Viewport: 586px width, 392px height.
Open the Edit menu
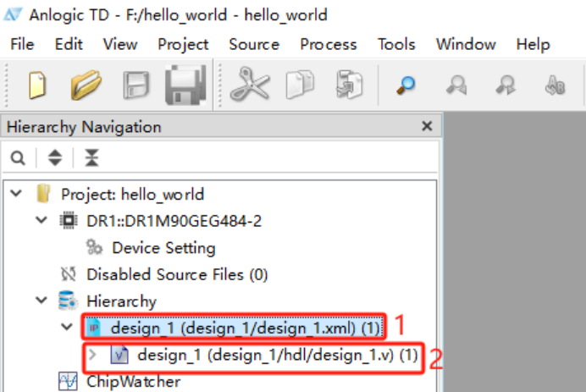click(x=69, y=45)
